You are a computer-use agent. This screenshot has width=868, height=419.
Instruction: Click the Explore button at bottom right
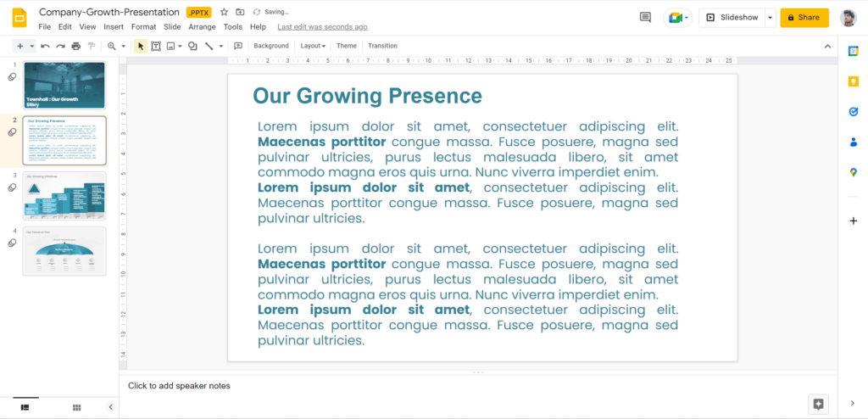click(x=818, y=404)
